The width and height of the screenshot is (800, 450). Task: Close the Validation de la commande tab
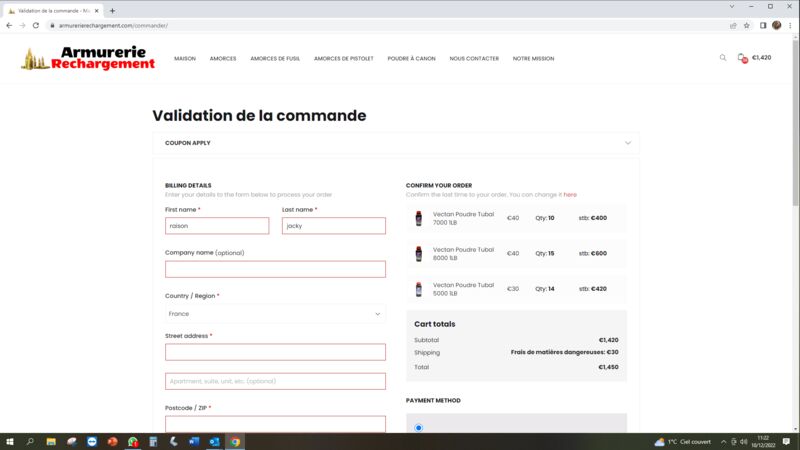pyautogui.click(x=96, y=11)
